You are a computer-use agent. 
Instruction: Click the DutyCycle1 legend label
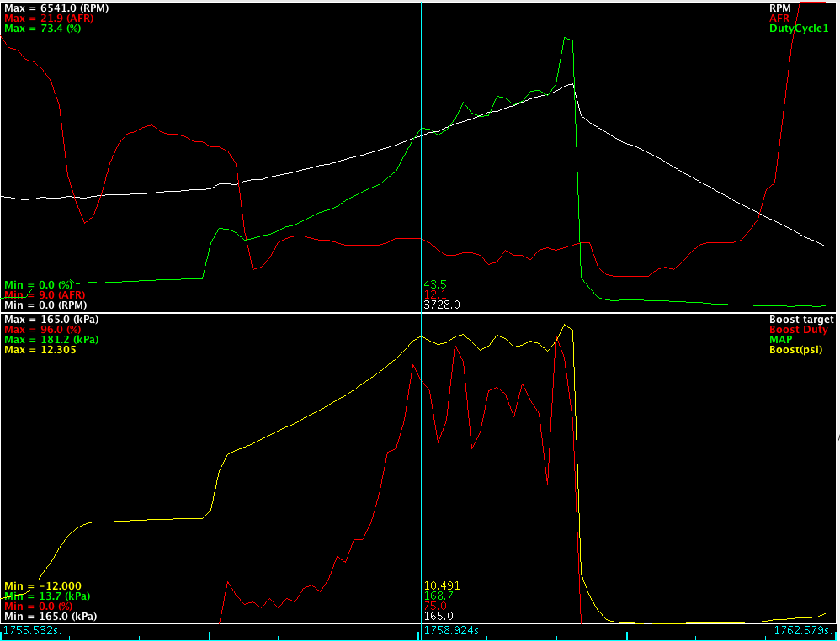(799, 29)
